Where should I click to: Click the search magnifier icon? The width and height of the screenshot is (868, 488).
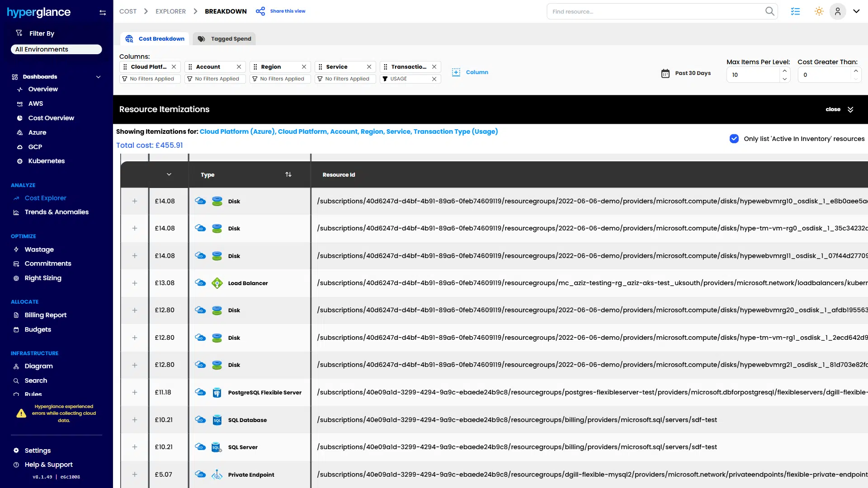click(x=769, y=11)
